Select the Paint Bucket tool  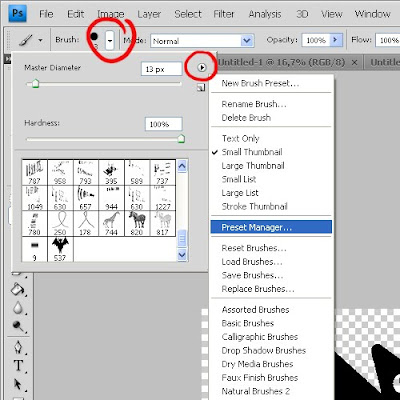click(x=17, y=289)
